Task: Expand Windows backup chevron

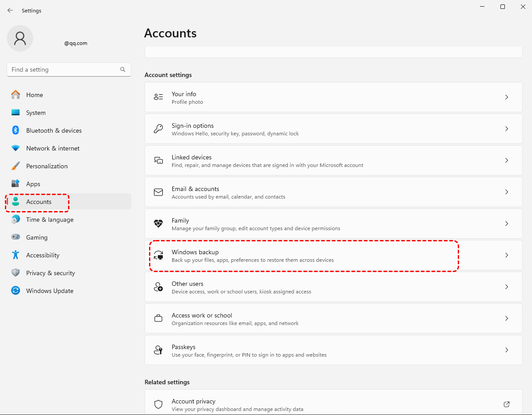Action: pos(507,255)
